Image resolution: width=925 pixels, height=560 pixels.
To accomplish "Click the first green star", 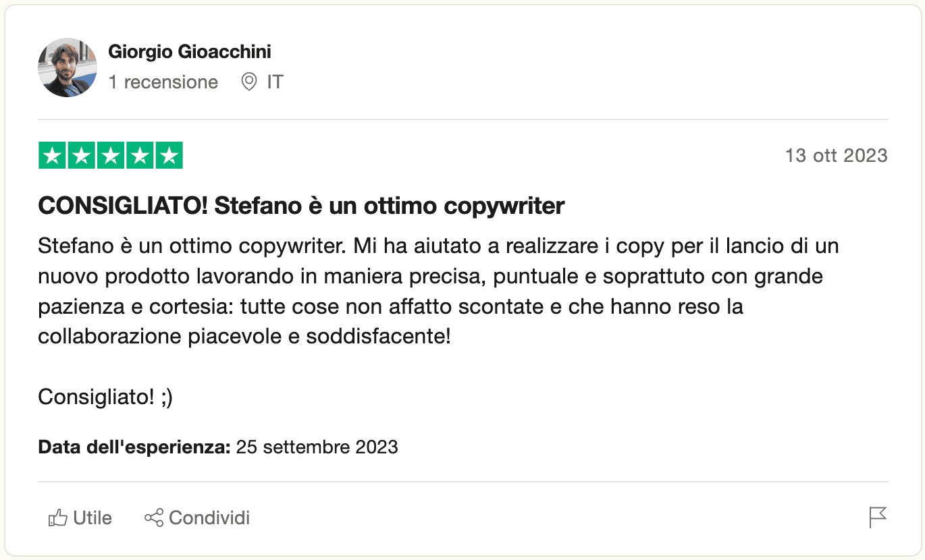I will coord(52,156).
